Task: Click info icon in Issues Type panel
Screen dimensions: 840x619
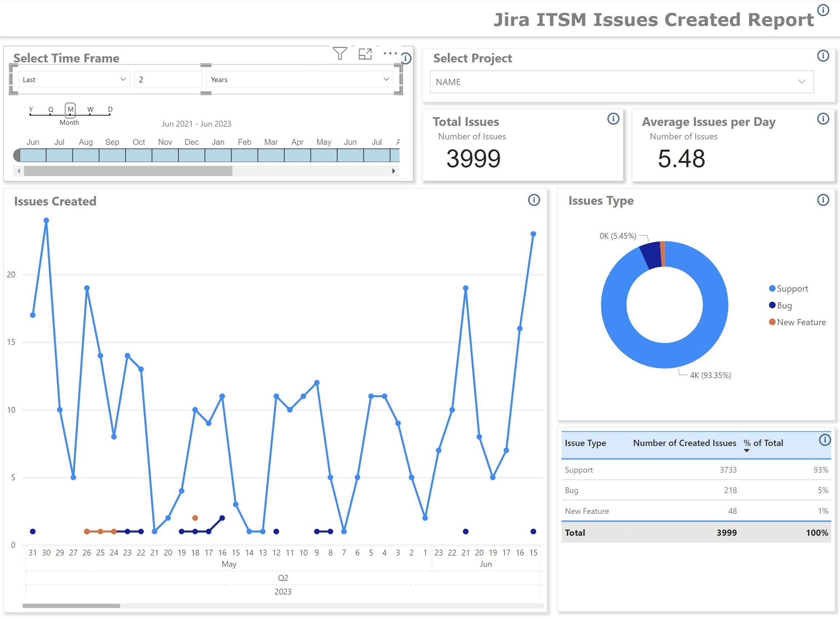Action: 823,200
